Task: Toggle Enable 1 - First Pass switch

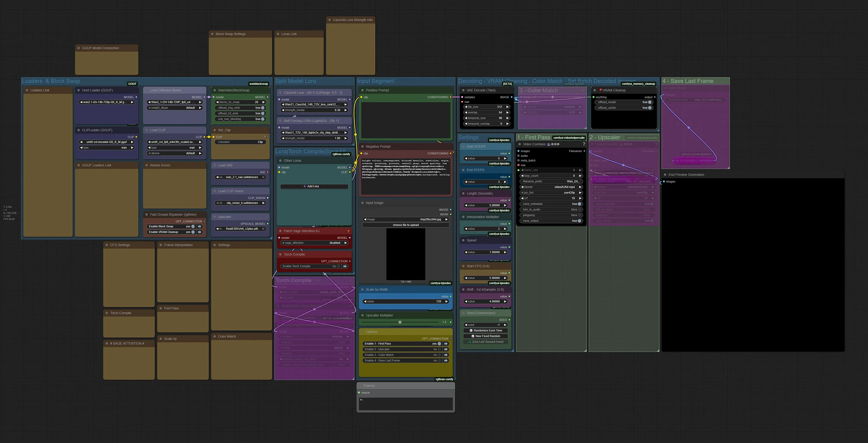Action: (440, 343)
